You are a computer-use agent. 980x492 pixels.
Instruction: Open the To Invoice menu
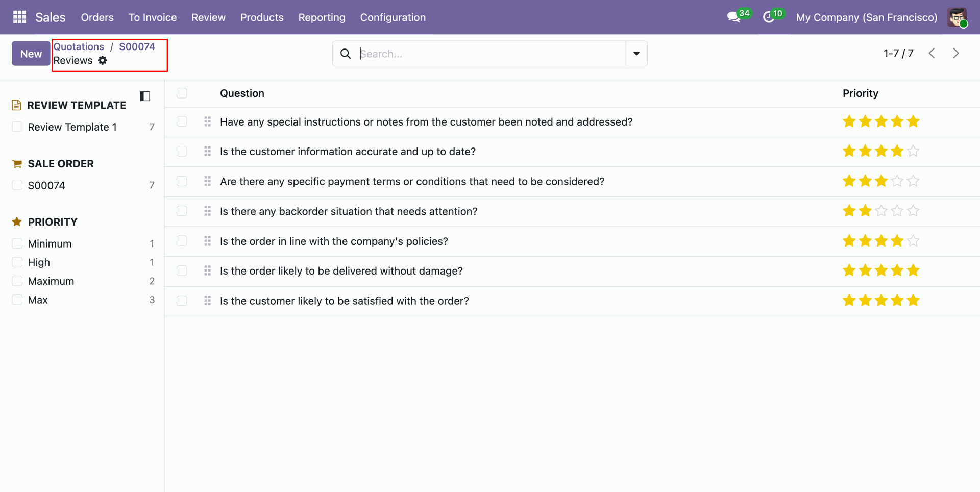tap(153, 17)
